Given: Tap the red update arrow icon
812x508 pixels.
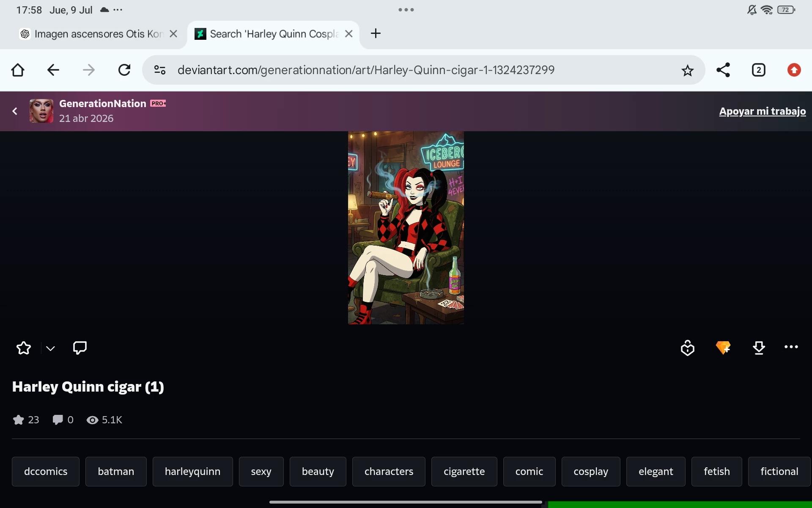Looking at the screenshot, I should (x=794, y=70).
